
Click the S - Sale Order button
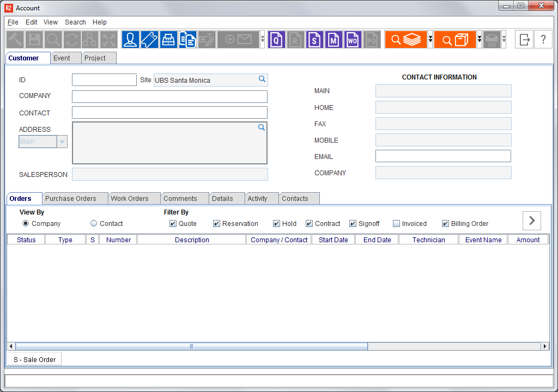coord(34,359)
